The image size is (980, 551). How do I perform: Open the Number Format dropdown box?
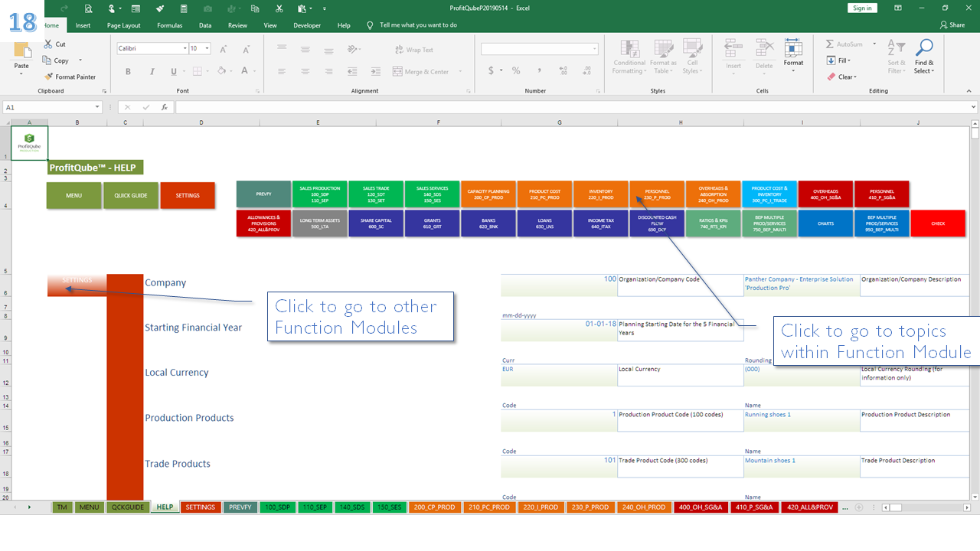point(540,49)
